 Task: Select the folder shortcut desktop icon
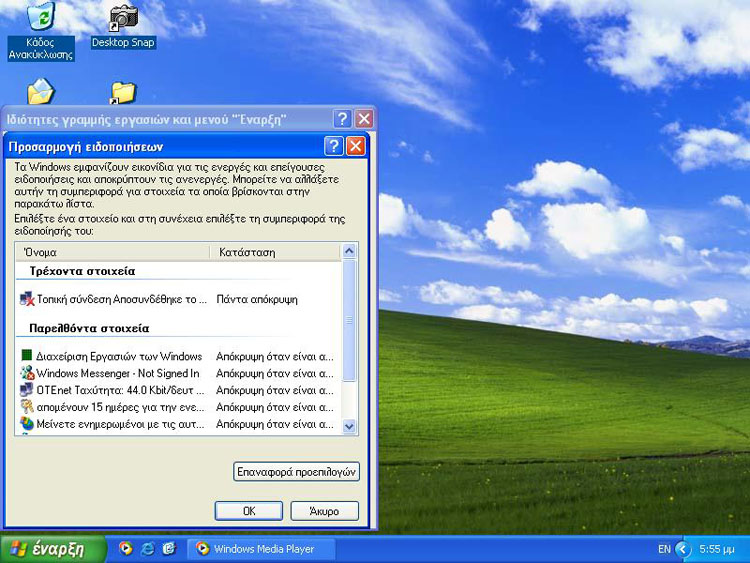123,93
